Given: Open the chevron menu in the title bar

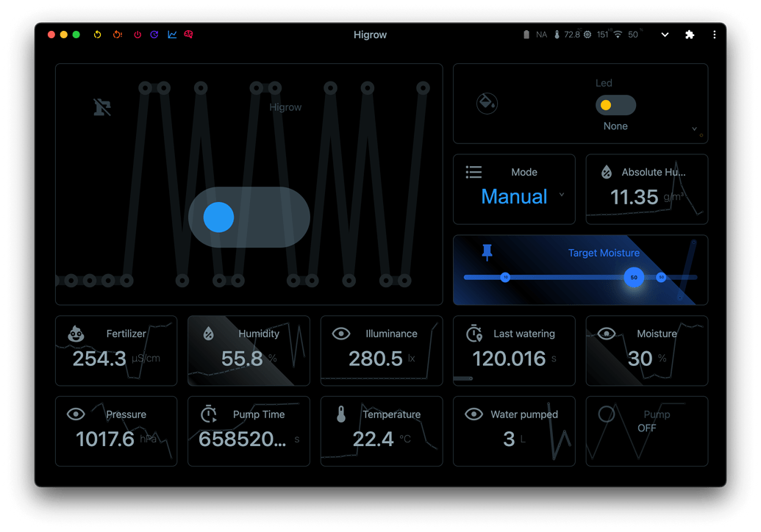Looking at the screenshot, I should point(665,35).
